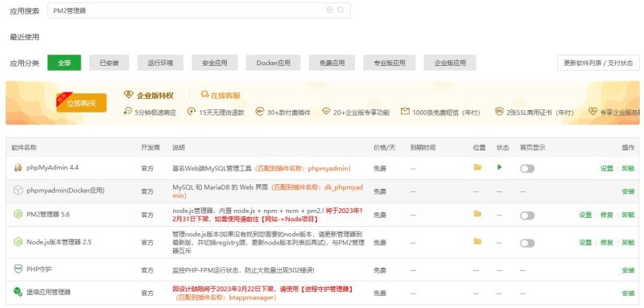Screen dimensions: 644x308
Task: Click 安装 for 堡塔应用管理器
Action: click(x=628, y=294)
